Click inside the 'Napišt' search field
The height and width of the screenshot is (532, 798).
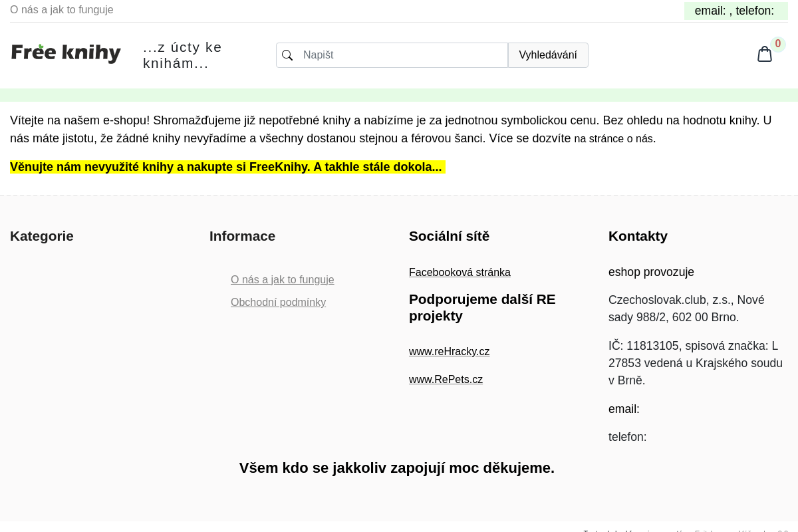click(399, 55)
